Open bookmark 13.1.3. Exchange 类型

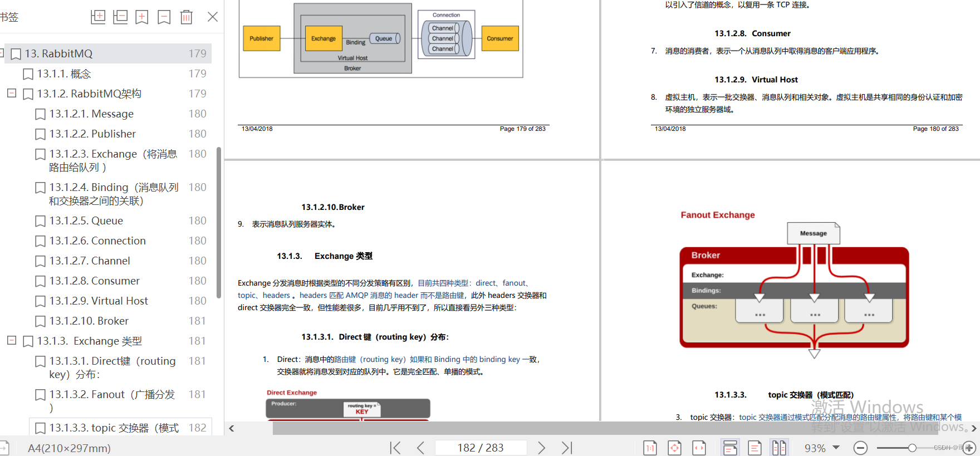(x=89, y=341)
